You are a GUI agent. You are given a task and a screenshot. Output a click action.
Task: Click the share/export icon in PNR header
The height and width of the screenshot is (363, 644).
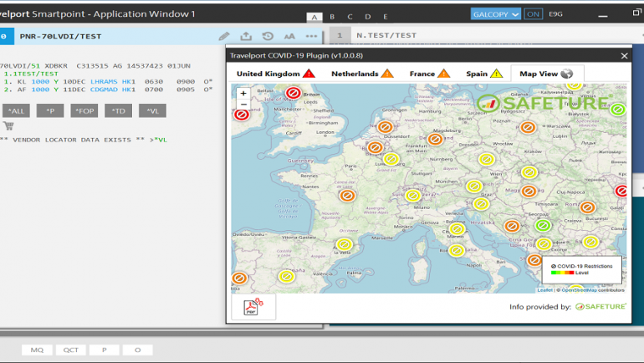tap(246, 36)
